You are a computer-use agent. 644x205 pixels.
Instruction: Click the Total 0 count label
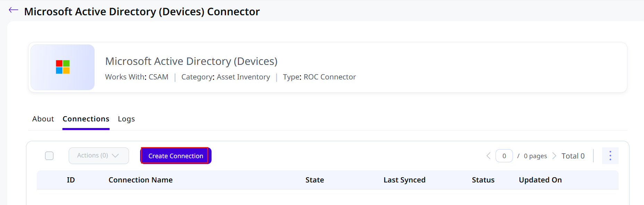click(573, 156)
